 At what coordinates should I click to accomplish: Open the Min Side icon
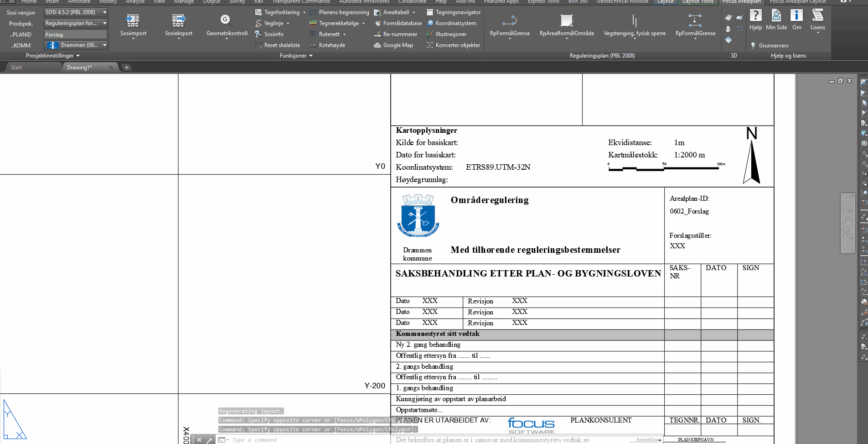coord(776,16)
